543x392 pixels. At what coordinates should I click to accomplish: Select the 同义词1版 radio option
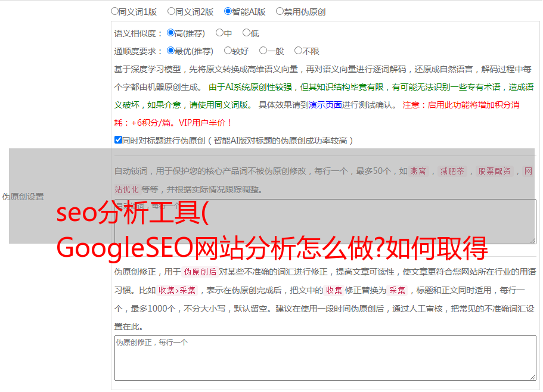[x=114, y=11]
